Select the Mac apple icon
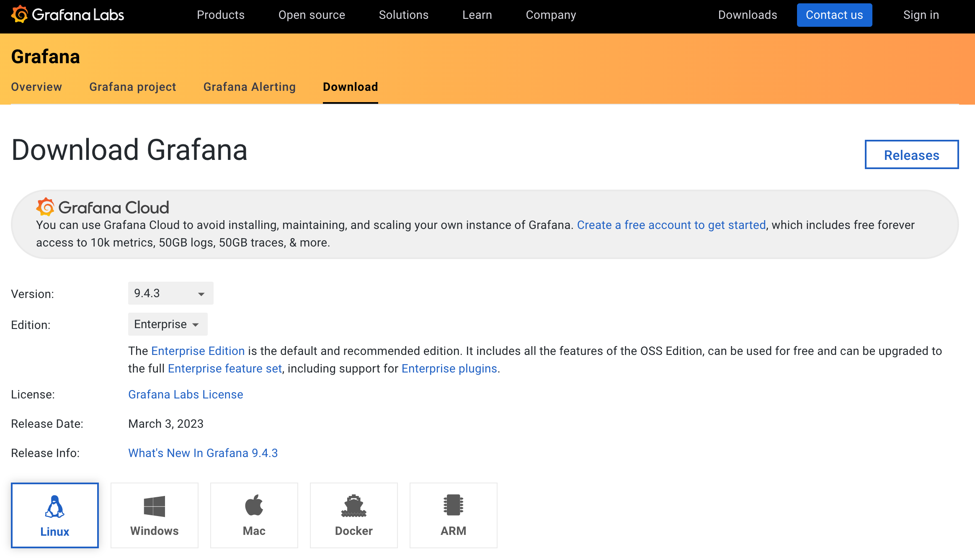 (254, 505)
